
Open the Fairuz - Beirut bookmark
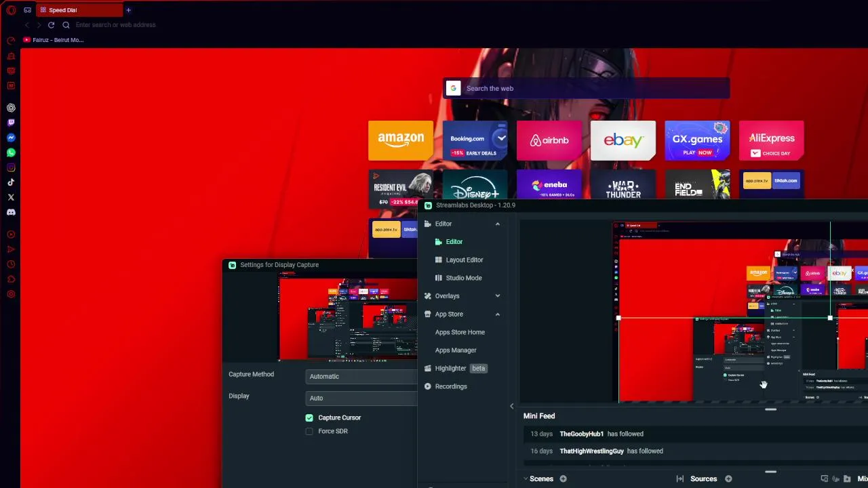[x=54, y=40]
